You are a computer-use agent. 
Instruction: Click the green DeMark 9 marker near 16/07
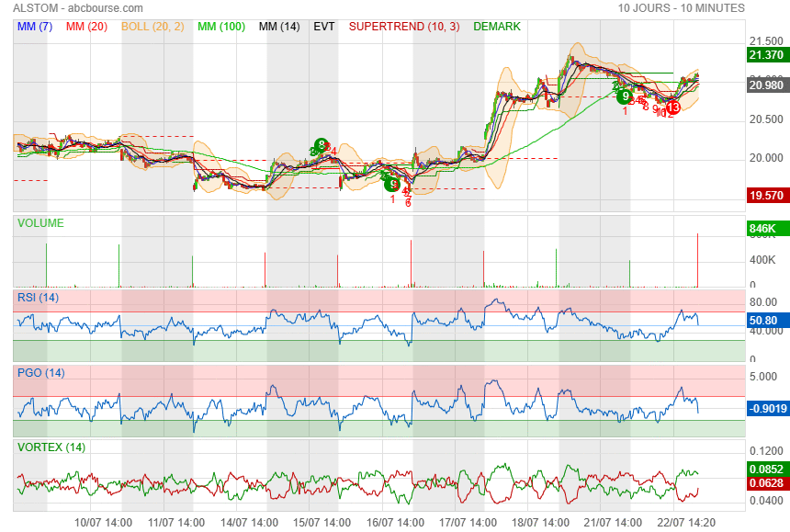pos(392,184)
